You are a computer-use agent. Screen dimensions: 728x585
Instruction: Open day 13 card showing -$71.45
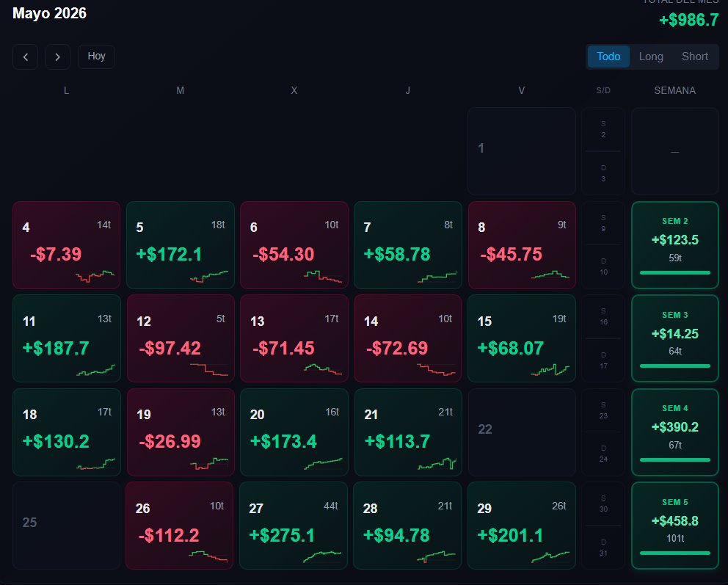pos(294,338)
